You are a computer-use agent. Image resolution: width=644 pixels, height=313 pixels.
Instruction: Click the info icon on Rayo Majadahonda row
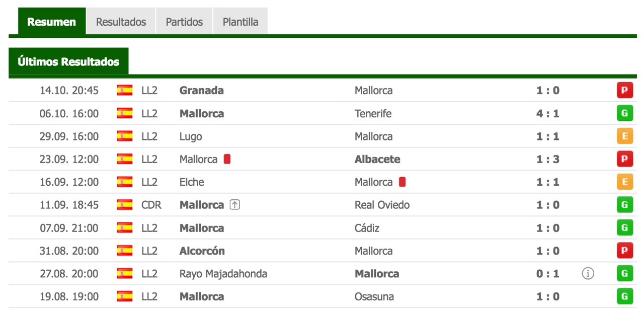(588, 274)
